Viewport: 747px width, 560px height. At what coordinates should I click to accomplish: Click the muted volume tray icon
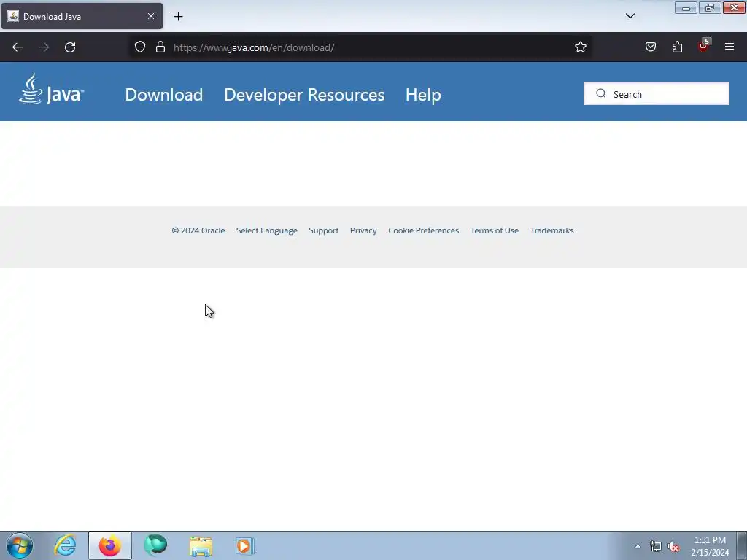click(x=673, y=546)
